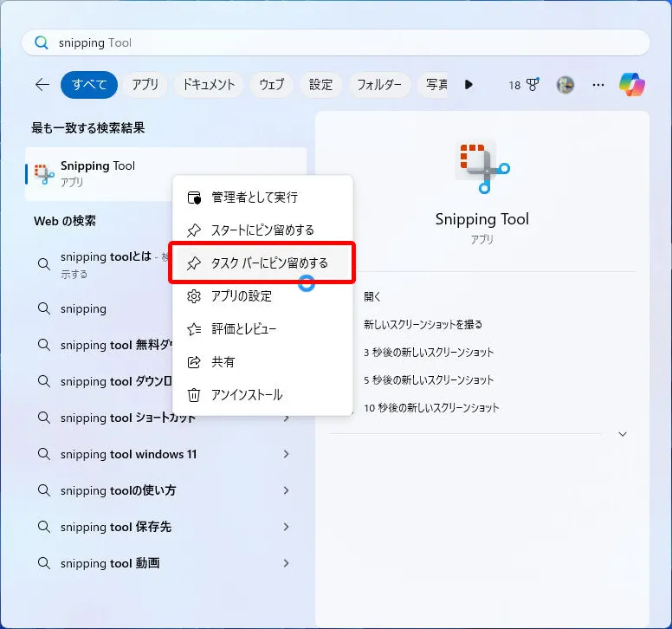Screen dimensions: 672x629
Task: Expand 'snipping tool 動画' suggestion arrow
Action: point(287,563)
